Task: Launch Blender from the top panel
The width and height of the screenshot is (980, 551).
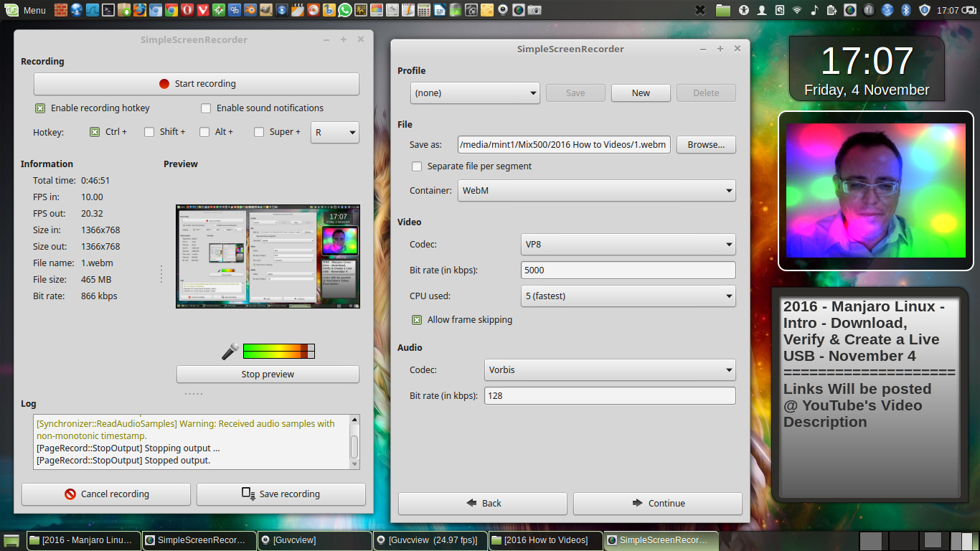Action: pyautogui.click(x=250, y=10)
